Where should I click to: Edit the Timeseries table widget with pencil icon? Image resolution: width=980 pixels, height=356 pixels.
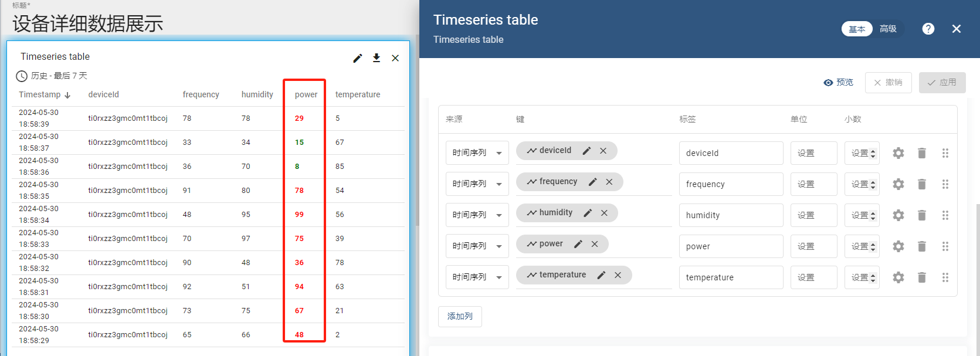pyautogui.click(x=358, y=58)
